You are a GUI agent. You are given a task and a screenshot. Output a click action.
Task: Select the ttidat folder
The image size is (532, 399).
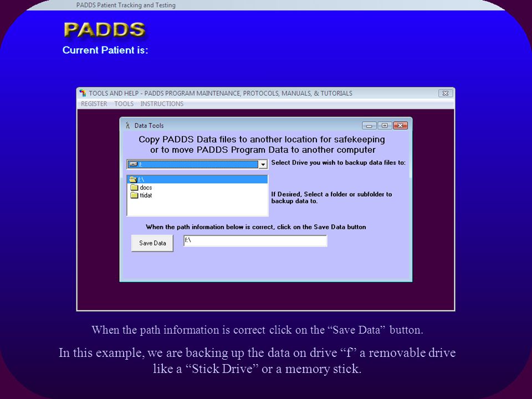pyautogui.click(x=146, y=196)
